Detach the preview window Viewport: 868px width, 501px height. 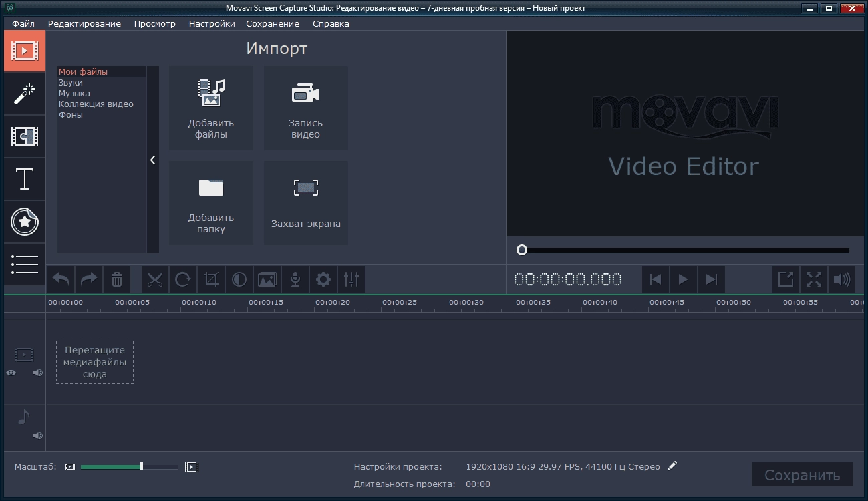786,279
